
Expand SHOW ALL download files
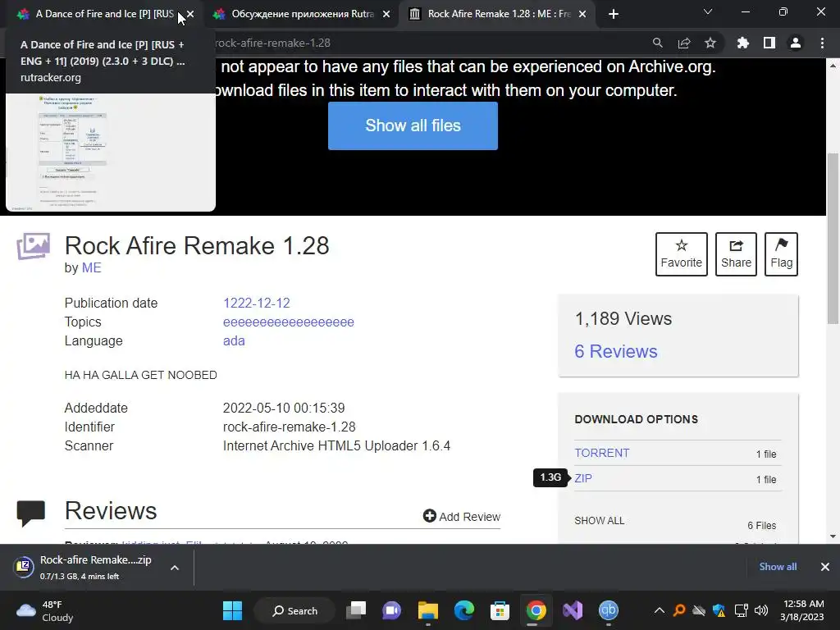[x=599, y=521]
